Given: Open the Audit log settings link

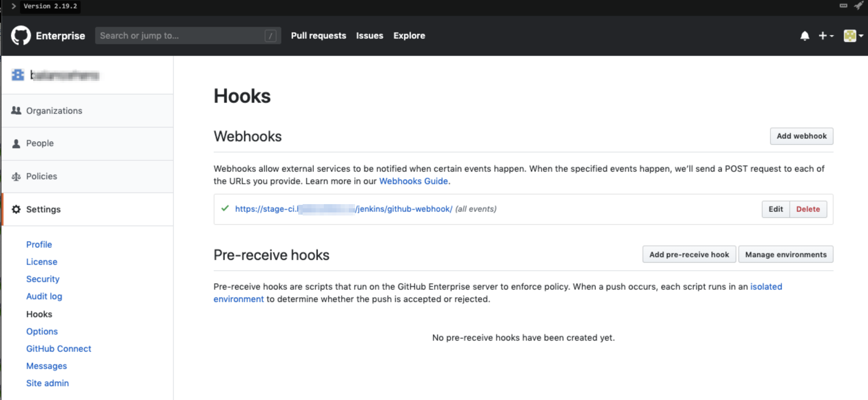Looking at the screenshot, I should [44, 296].
